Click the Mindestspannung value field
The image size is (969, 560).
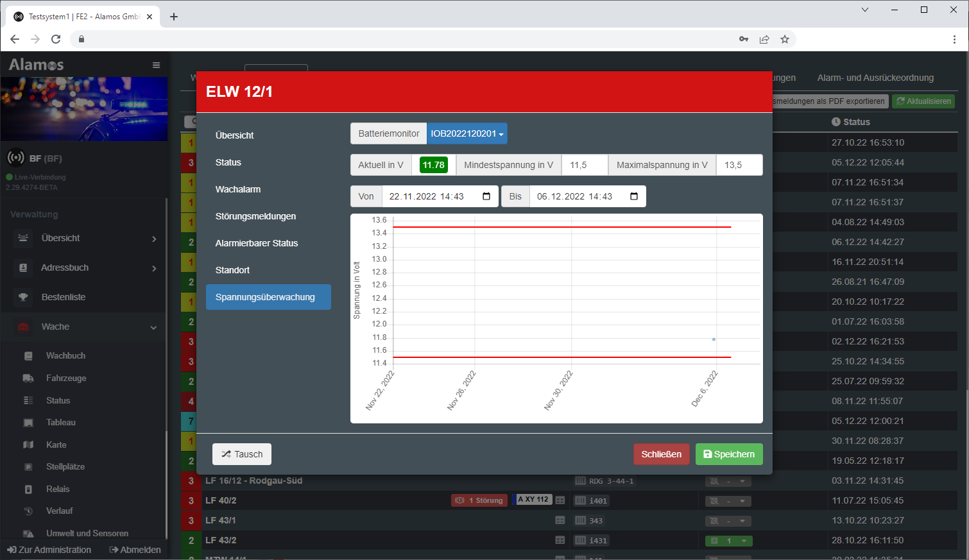tap(585, 165)
